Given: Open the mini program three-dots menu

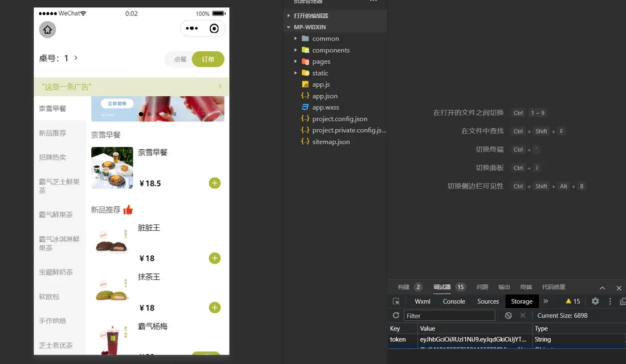Looking at the screenshot, I should click(192, 28).
